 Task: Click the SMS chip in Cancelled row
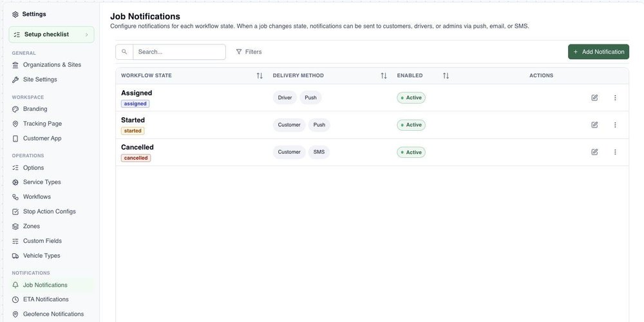click(319, 152)
